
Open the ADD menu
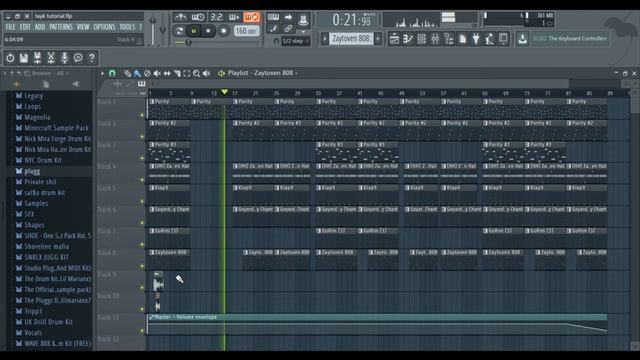40,27
